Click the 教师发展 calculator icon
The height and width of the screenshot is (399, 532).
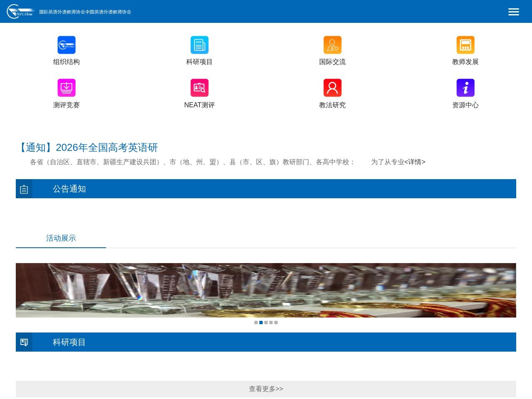(x=465, y=45)
